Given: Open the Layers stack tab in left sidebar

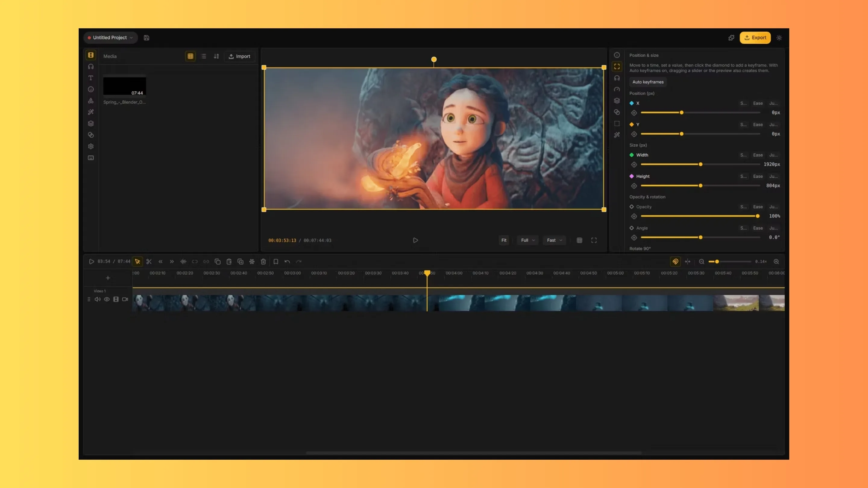Looking at the screenshot, I should [91, 124].
